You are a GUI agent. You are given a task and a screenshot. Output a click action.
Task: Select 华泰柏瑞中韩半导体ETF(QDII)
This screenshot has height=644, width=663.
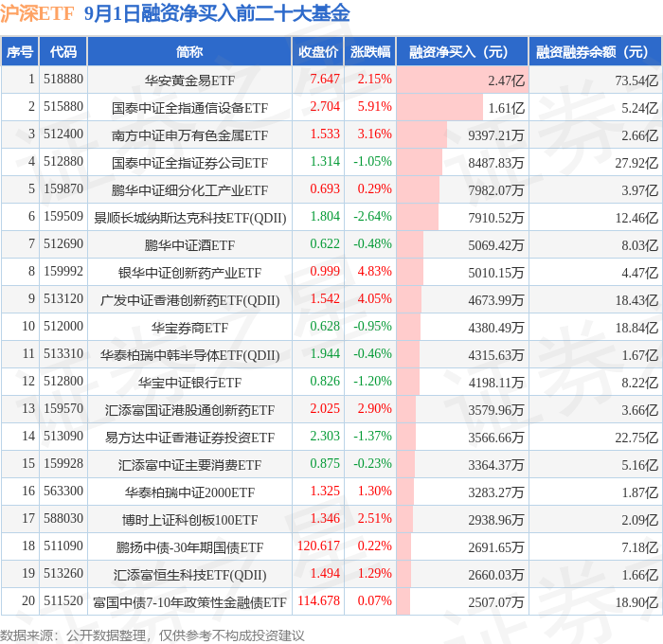pos(189,355)
